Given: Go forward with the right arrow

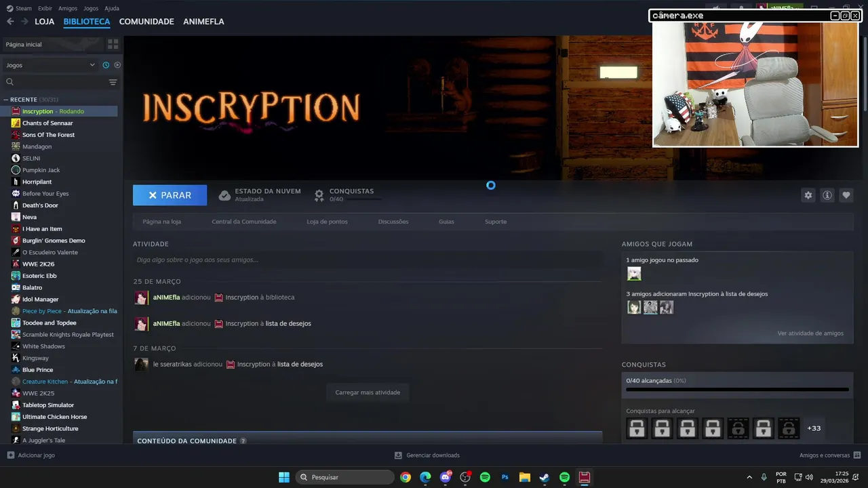Looking at the screenshot, I should tap(25, 22).
